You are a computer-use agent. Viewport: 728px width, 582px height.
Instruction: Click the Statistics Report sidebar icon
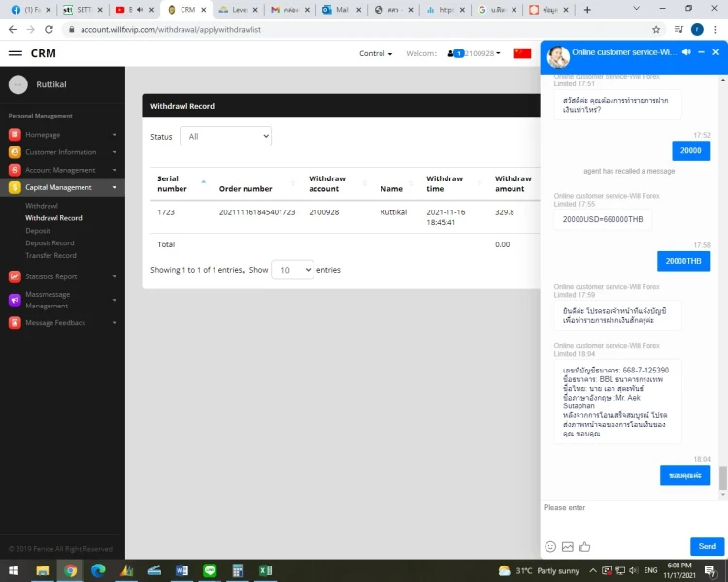tap(16, 276)
